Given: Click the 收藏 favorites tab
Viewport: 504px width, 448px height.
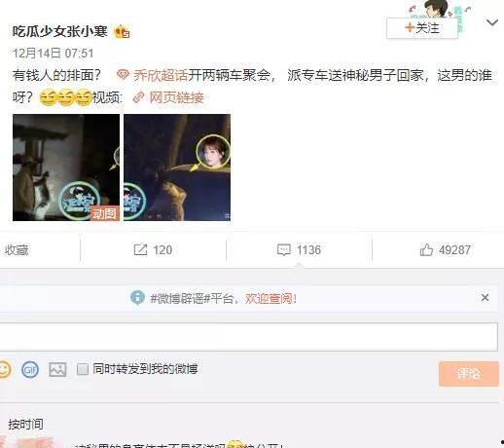Looking at the screenshot, I should (x=17, y=250).
